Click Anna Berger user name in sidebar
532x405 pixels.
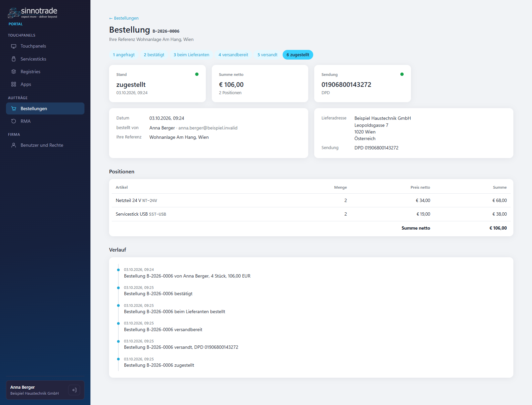(x=23, y=387)
